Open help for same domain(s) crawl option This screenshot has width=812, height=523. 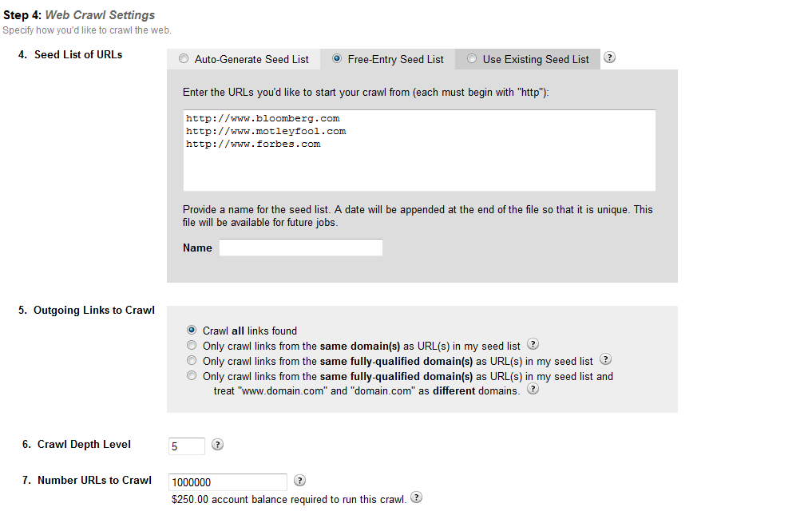(533, 345)
